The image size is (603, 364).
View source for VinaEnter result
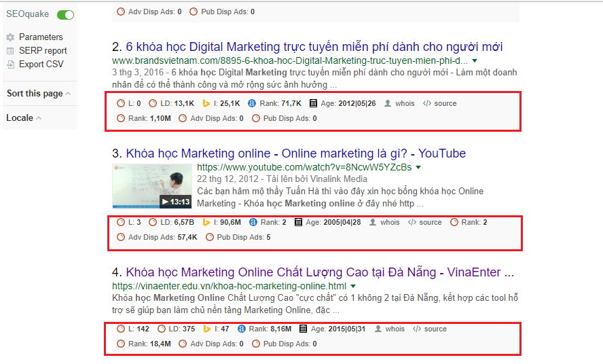pos(430,329)
